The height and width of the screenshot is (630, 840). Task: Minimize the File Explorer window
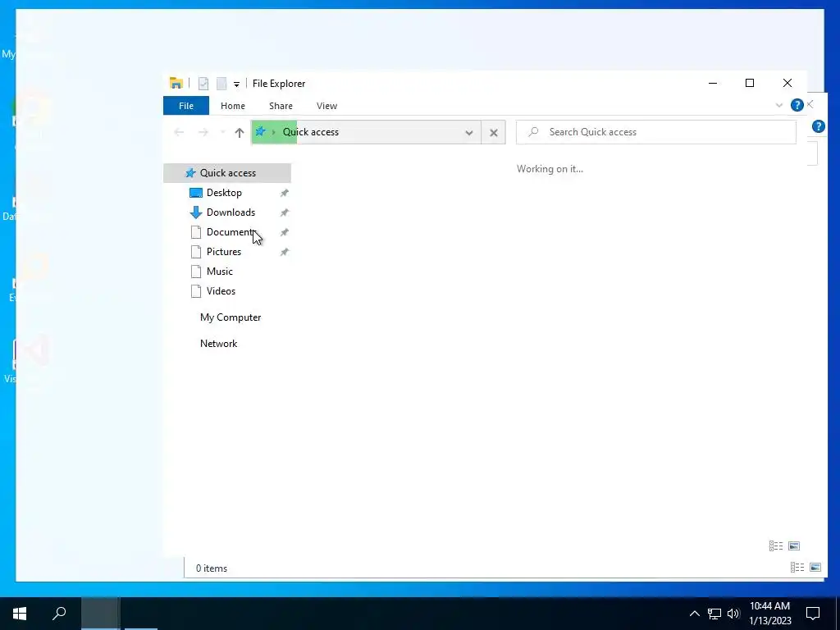(x=713, y=83)
